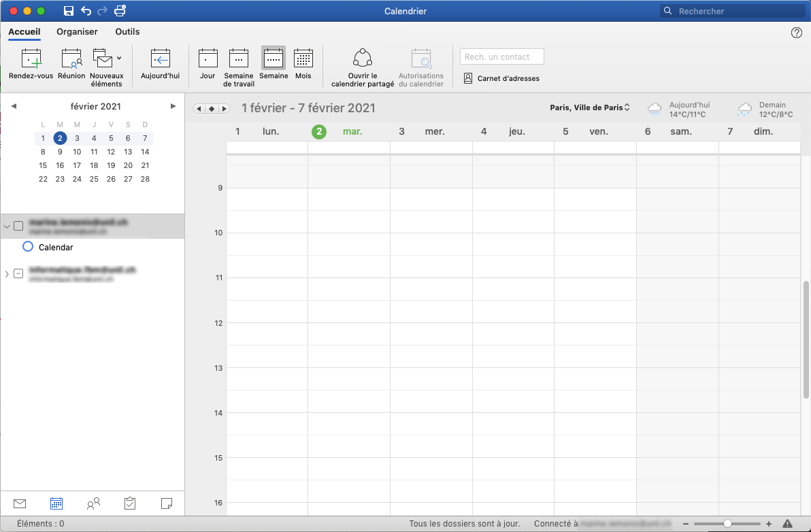Open the Outils tab

127,31
